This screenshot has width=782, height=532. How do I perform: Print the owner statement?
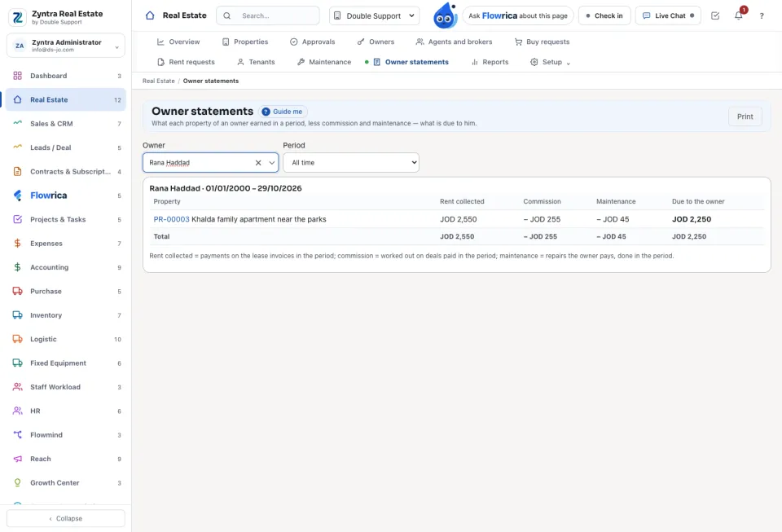[x=745, y=117]
